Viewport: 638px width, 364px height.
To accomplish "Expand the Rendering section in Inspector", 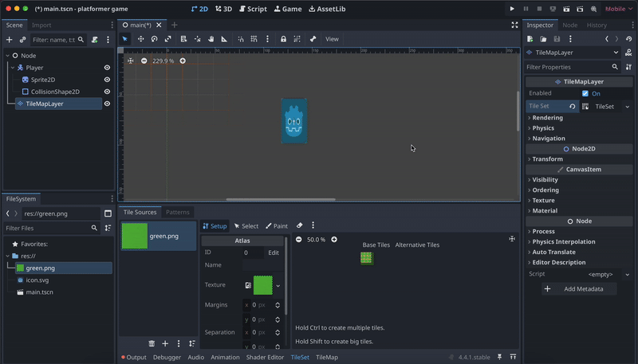I will [546, 118].
